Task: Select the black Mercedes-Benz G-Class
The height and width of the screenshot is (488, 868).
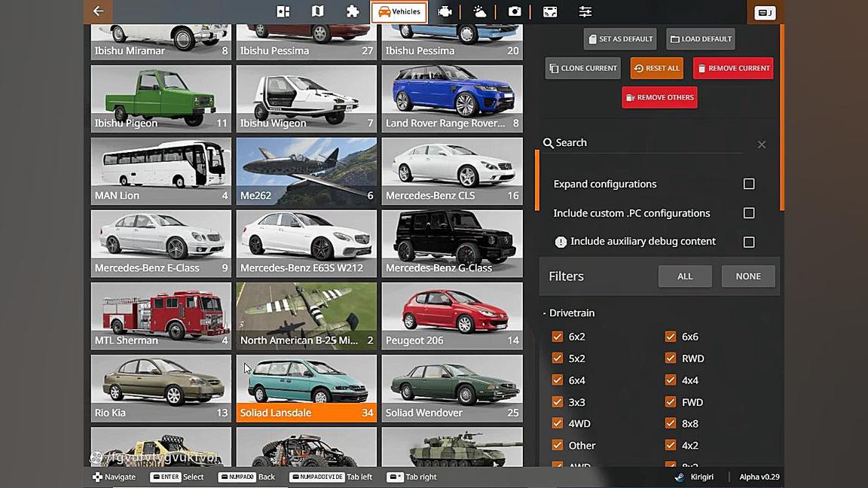Action: pyautogui.click(x=452, y=243)
